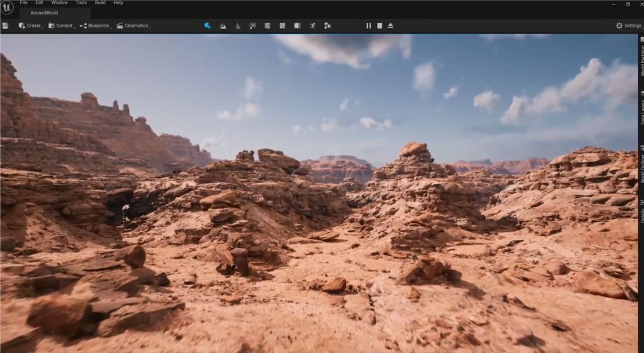Open the Create dropdown

tap(30, 25)
